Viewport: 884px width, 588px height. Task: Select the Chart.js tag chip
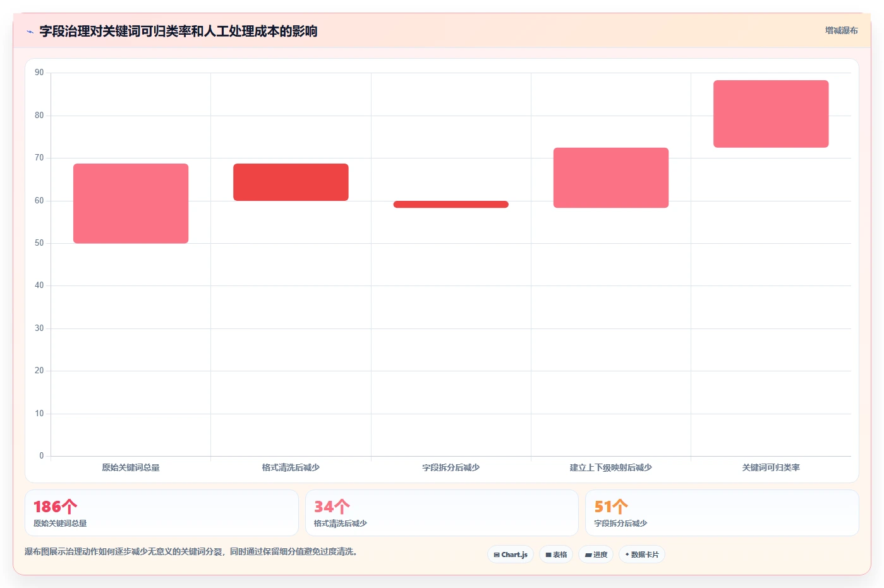[x=511, y=555]
